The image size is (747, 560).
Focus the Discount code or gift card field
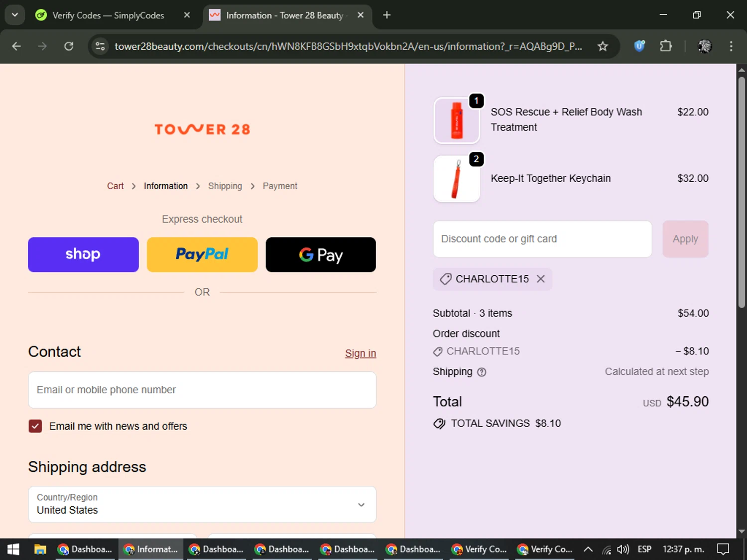(542, 239)
